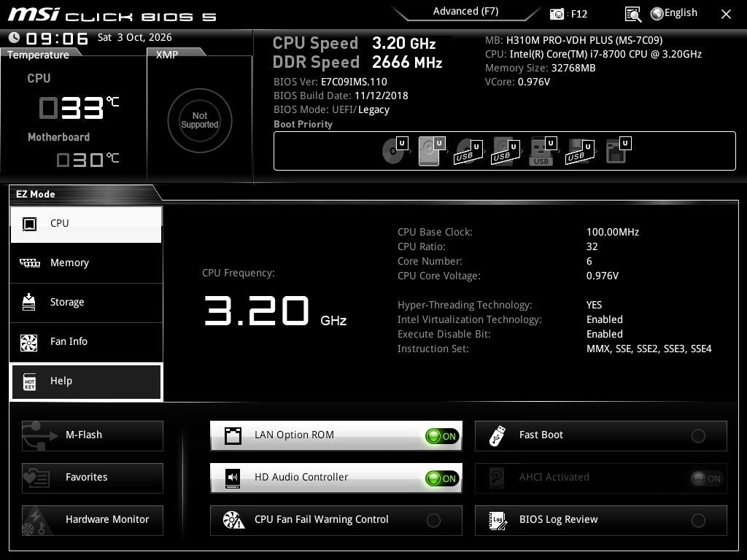Take a screenshot with the F12 camera icon
747x560 pixels.
(557, 15)
